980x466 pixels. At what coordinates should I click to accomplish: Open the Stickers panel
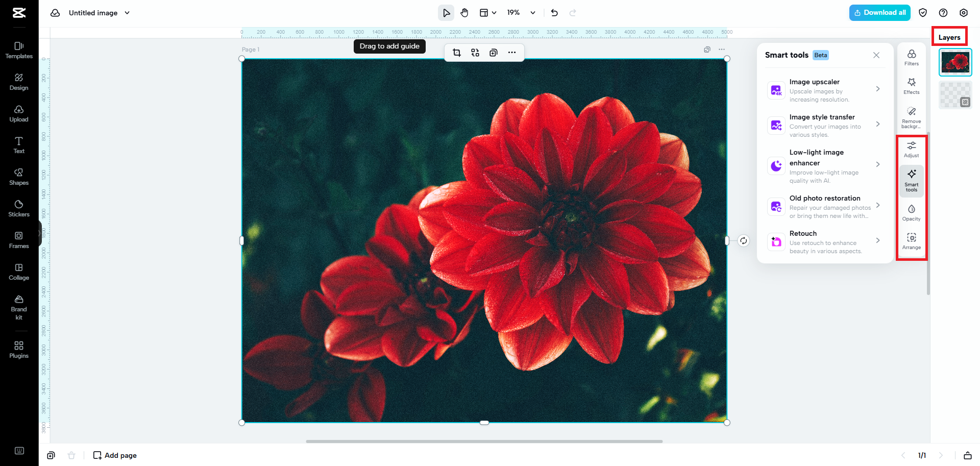click(x=18, y=208)
